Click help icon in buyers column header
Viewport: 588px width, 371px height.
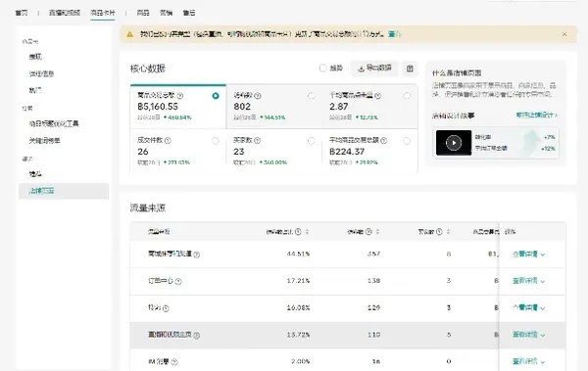tap(439, 232)
